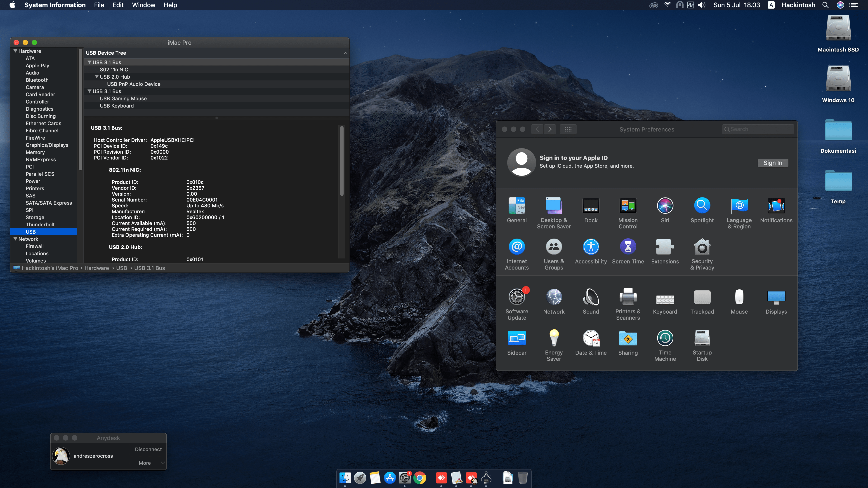
Task: Open Energy Saver preferences
Action: [554, 338]
